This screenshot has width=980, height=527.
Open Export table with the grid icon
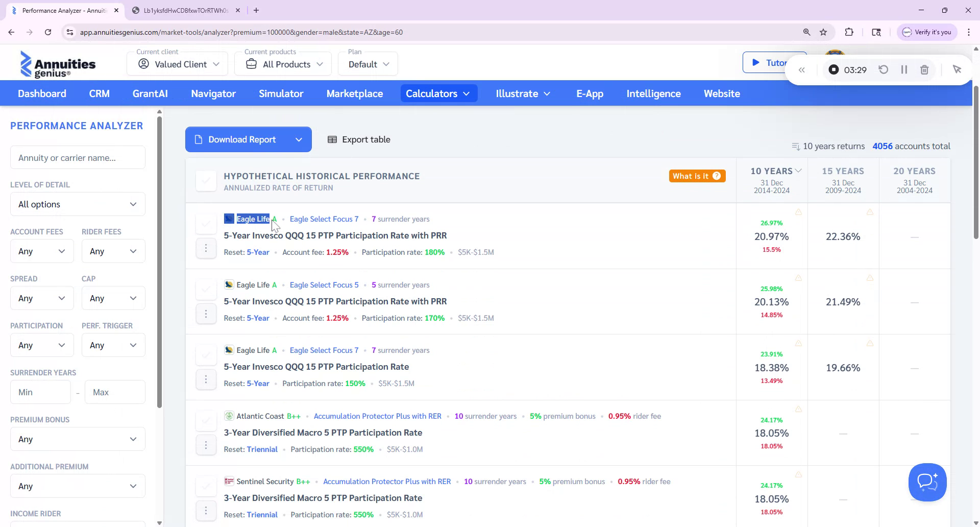[333, 139]
